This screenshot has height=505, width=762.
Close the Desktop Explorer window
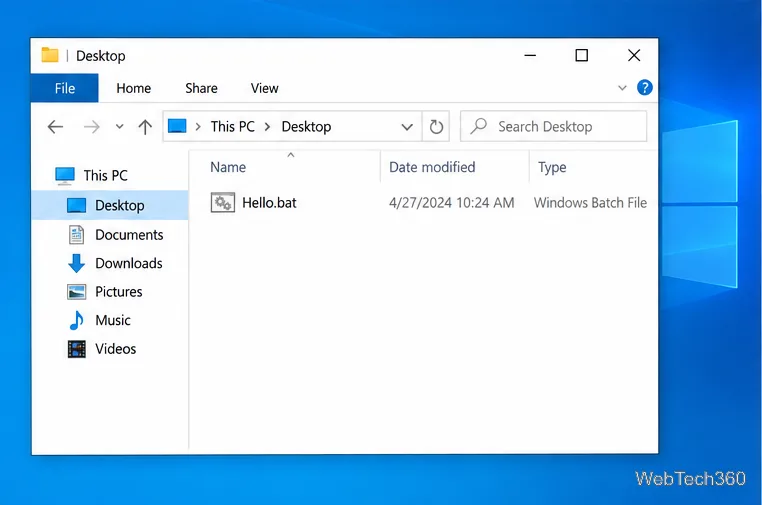click(634, 55)
